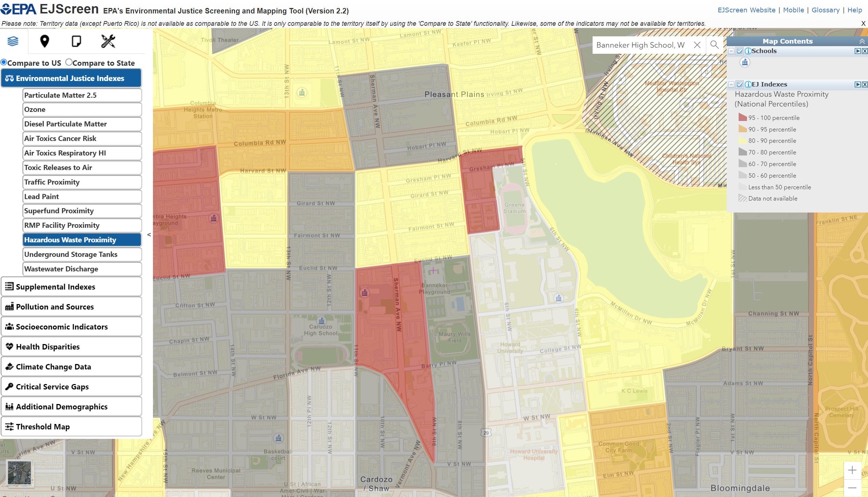Remove the Schools layer with its X
This screenshot has width=868, height=497.
(x=865, y=51)
